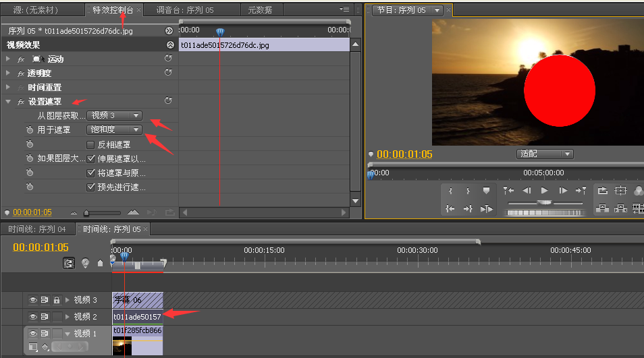Play from In to Out
Viewport: 644px width, 358px height.
tap(486, 209)
